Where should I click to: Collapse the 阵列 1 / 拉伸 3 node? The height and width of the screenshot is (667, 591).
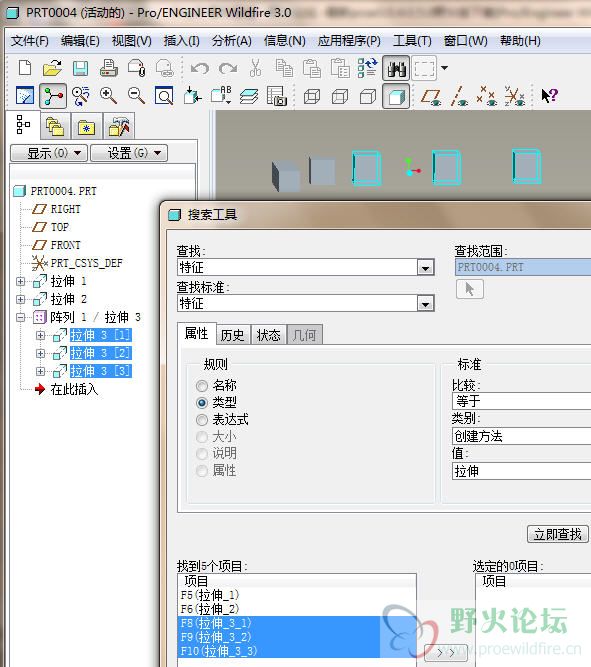click(x=20, y=317)
